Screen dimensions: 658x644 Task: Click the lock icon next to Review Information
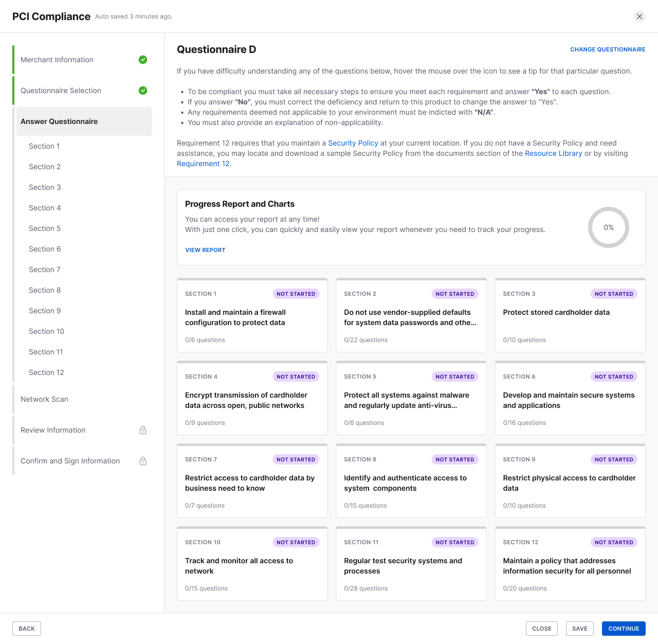coord(143,430)
